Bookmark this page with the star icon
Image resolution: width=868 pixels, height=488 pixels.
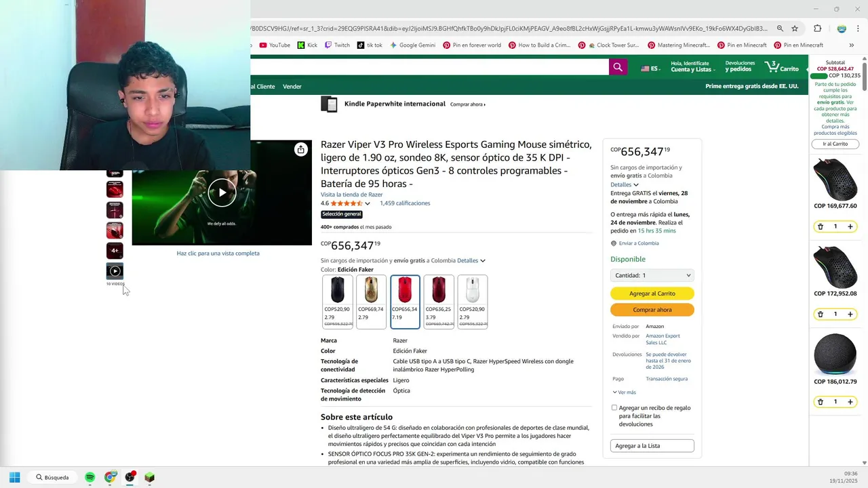tap(795, 28)
